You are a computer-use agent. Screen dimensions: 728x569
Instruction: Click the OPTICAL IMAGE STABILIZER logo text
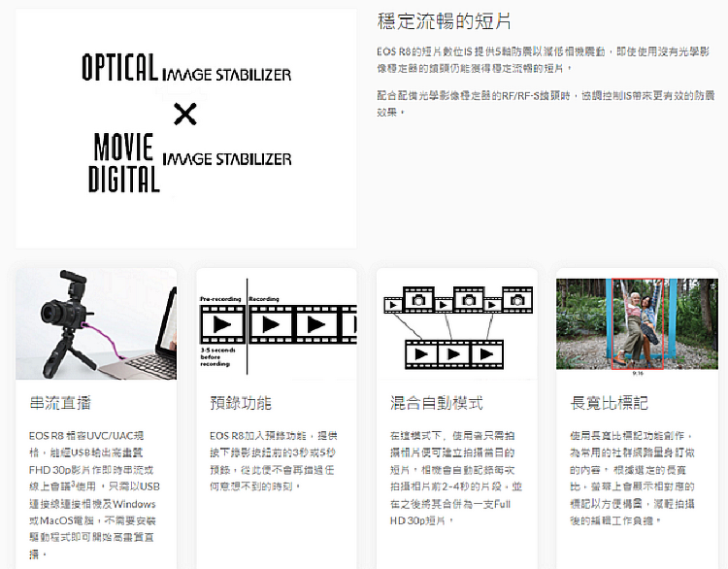click(x=186, y=68)
